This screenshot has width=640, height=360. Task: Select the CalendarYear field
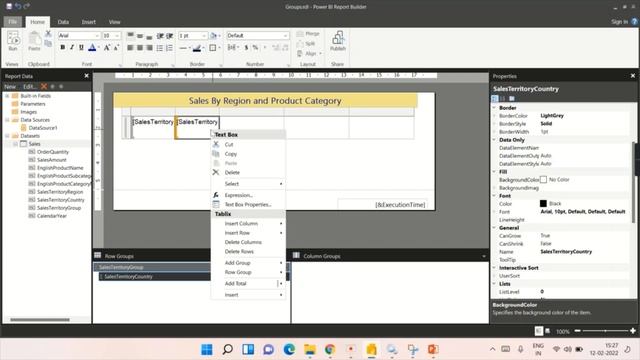[x=51, y=216]
